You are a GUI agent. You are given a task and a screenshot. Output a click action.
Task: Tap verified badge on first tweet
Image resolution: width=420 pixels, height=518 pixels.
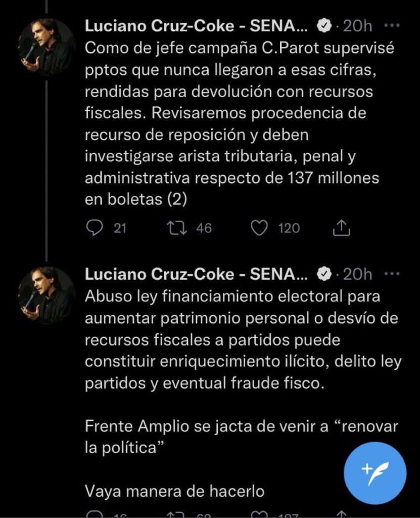coord(323,26)
